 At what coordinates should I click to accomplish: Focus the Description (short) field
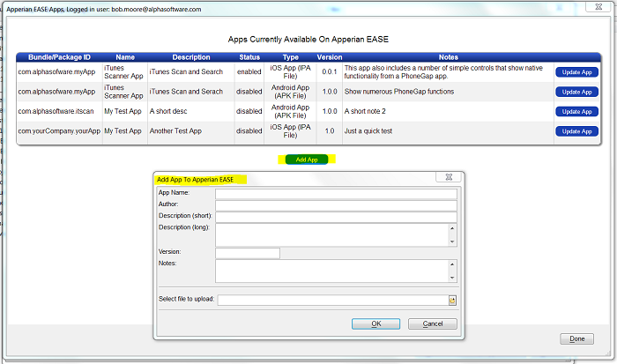tap(336, 217)
